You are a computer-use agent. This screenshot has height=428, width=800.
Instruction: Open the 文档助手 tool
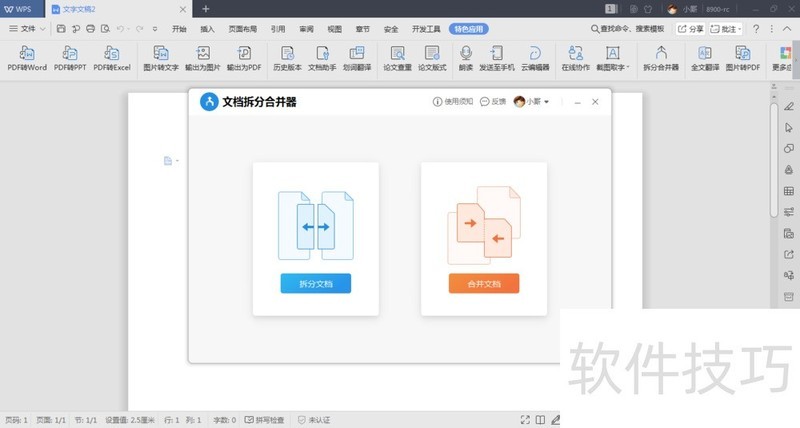click(322, 58)
